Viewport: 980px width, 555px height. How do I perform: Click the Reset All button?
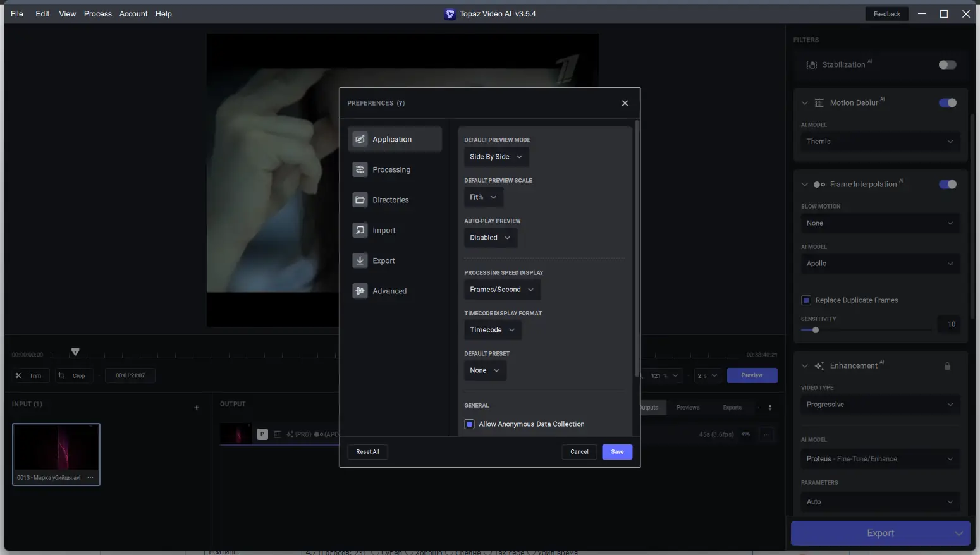(x=367, y=451)
